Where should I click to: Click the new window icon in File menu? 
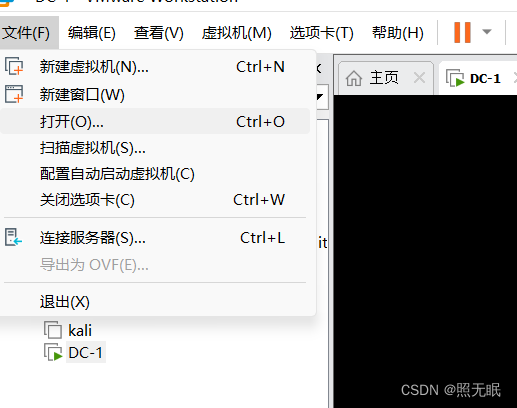point(14,94)
